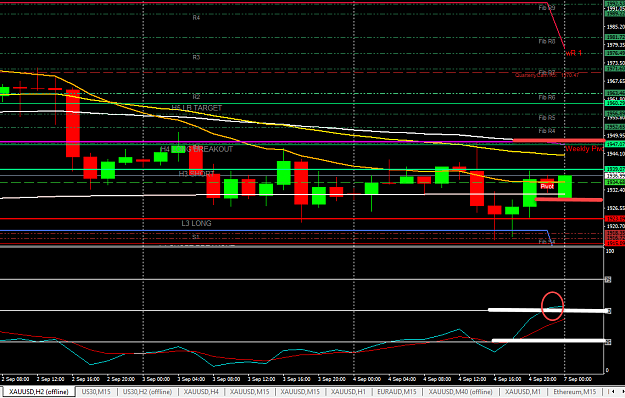Click the '2 Sep 16:00' time axis label
625x398 pixels.
(86, 379)
